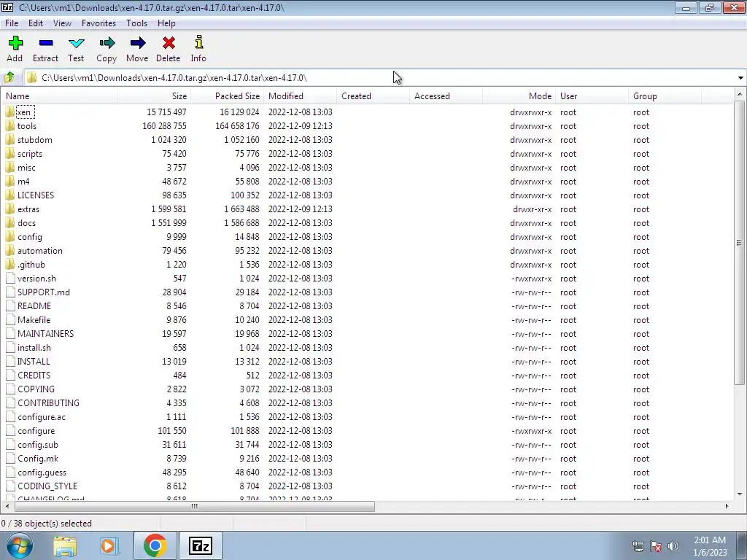
Task: Sort by the Packed Size column header
Action: coord(228,96)
